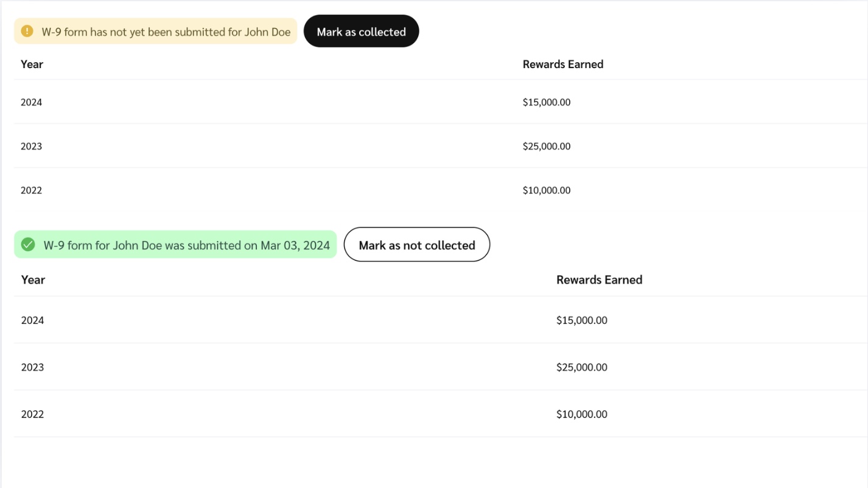Viewport: 868px width, 488px height.
Task: Click the yellow warning exclamation icon
Action: coord(27,31)
